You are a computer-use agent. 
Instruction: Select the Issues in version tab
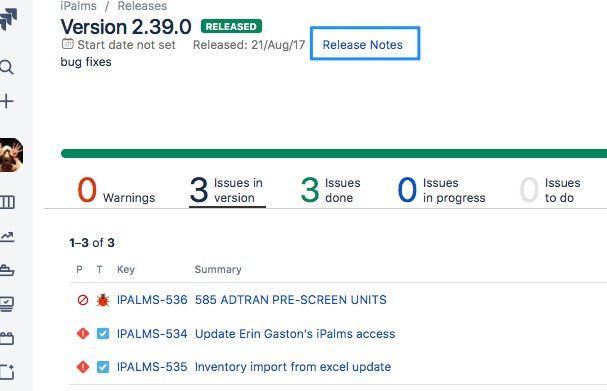pos(227,190)
